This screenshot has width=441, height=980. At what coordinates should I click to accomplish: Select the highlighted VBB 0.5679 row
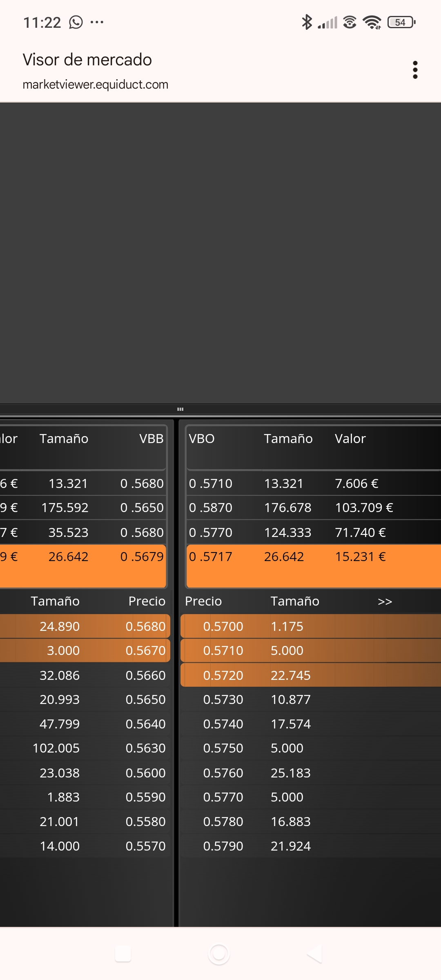83,566
